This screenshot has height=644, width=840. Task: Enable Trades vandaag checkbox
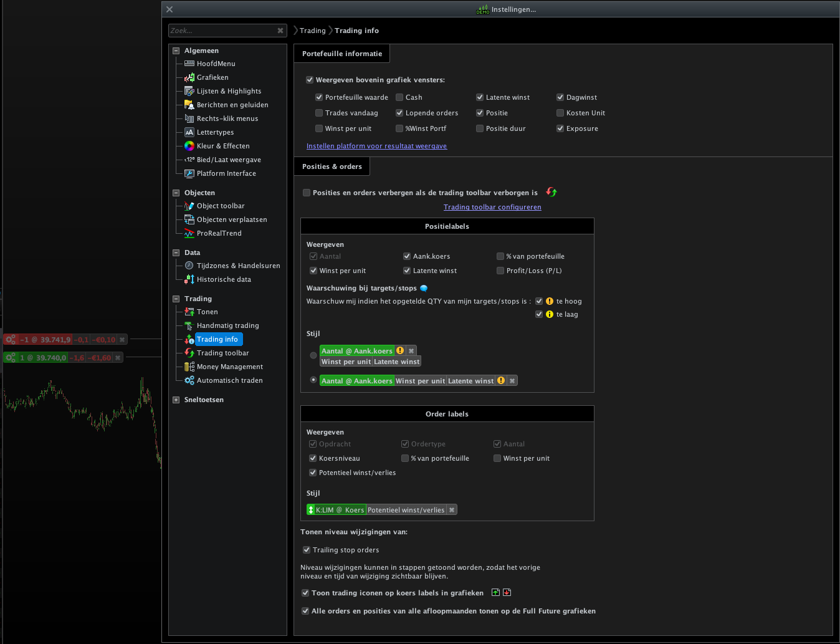pyautogui.click(x=319, y=113)
